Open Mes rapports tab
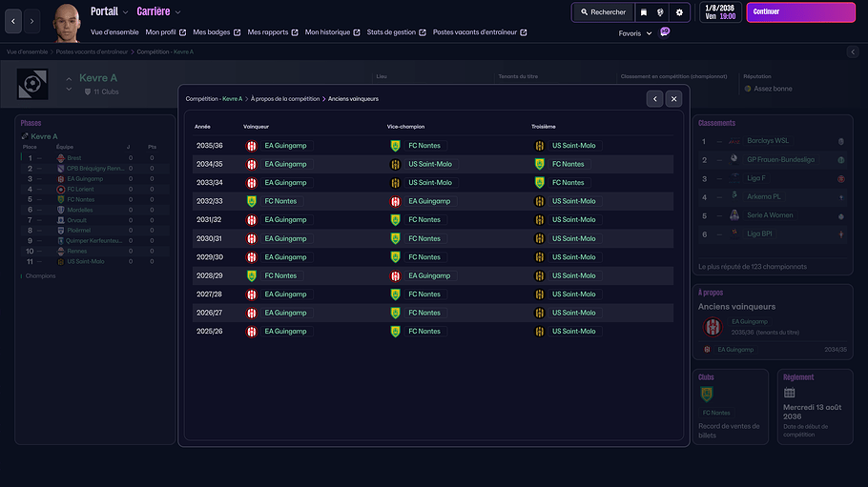This screenshot has width=868, height=487. click(273, 32)
